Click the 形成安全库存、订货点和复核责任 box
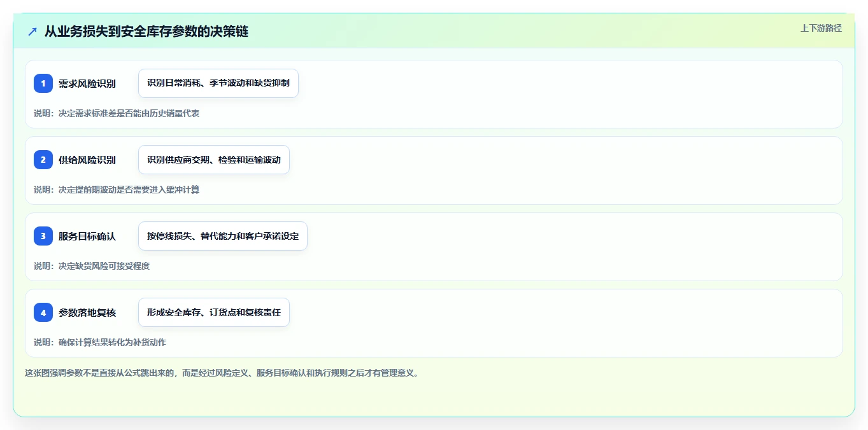This screenshot has width=868, height=430. (x=214, y=312)
